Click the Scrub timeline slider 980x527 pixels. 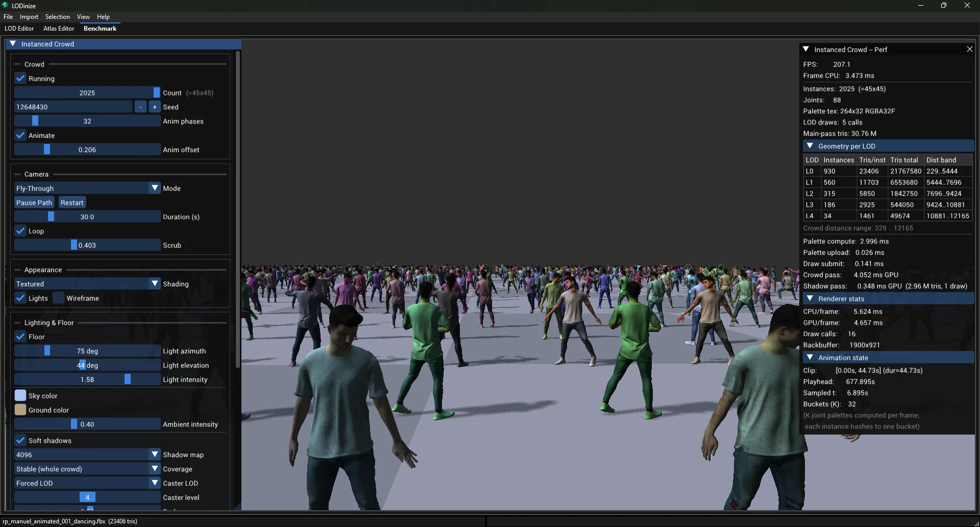click(87, 245)
